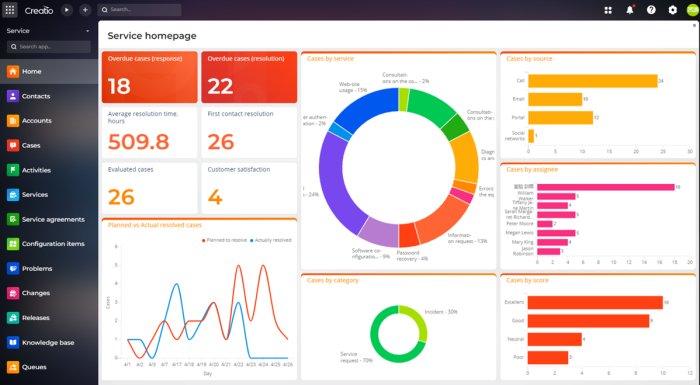The image size is (700, 385).
Task: Click the Cases by service widget title
Action: pyautogui.click(x=330, y=59)
